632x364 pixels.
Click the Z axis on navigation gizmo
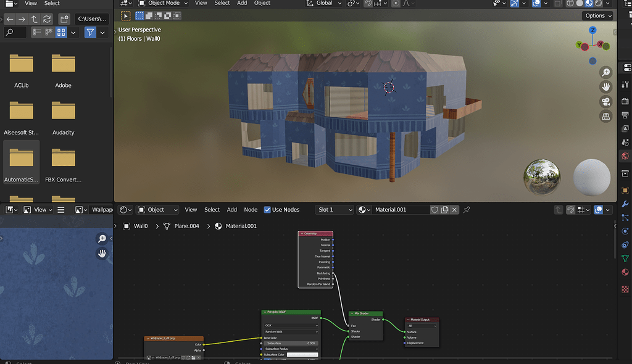[x=592, y=30]
